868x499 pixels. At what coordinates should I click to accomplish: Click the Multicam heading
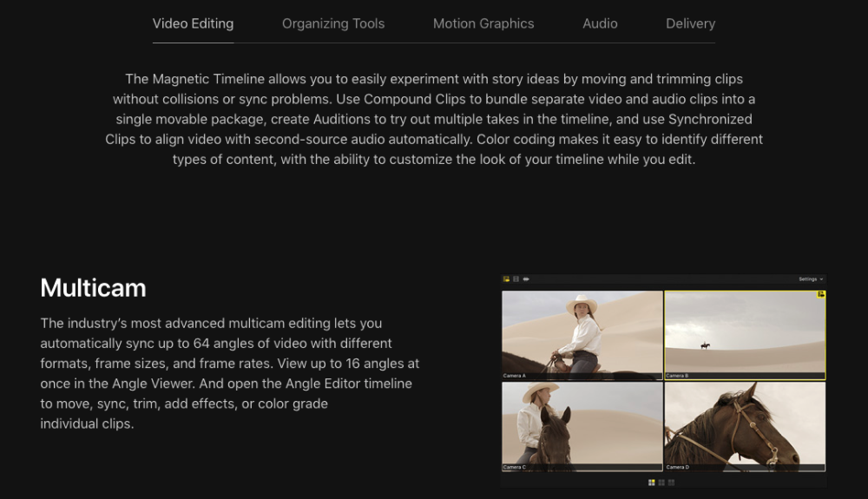(93, 288)
